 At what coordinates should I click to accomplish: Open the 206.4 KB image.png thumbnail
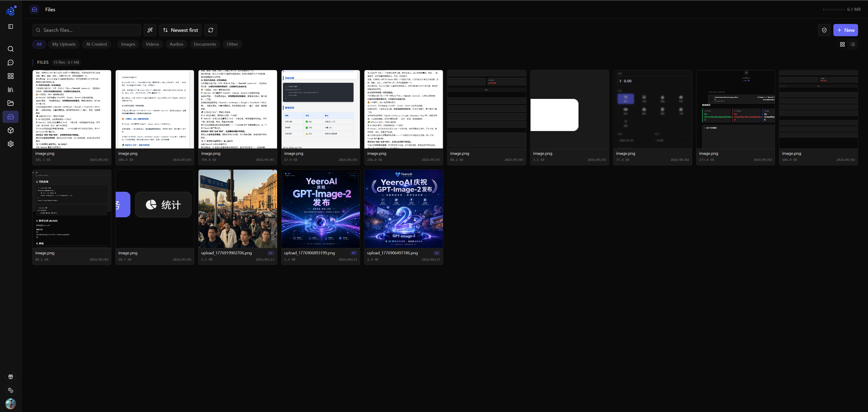click(155, 109)
